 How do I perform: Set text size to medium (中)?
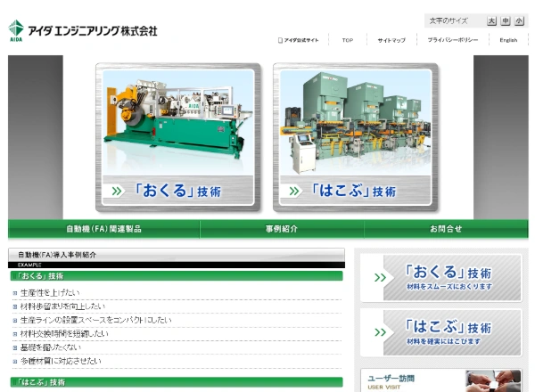coord(506,21)
